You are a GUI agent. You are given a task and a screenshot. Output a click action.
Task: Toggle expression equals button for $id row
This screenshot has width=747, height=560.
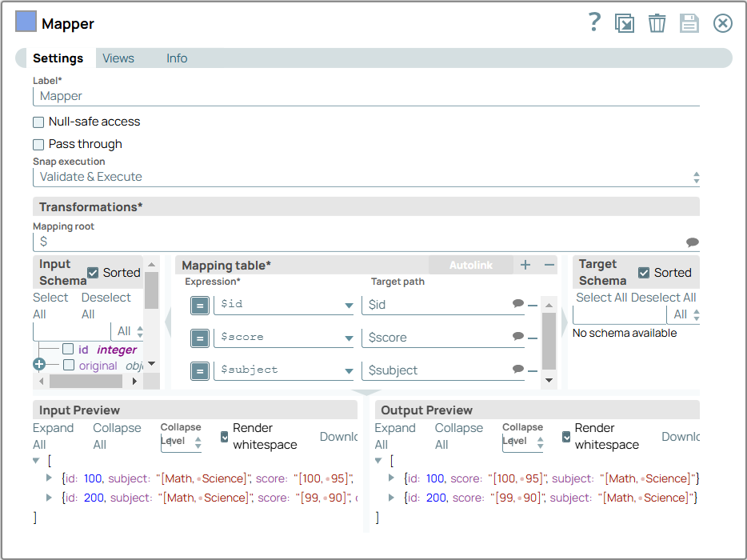pos(200,305)
